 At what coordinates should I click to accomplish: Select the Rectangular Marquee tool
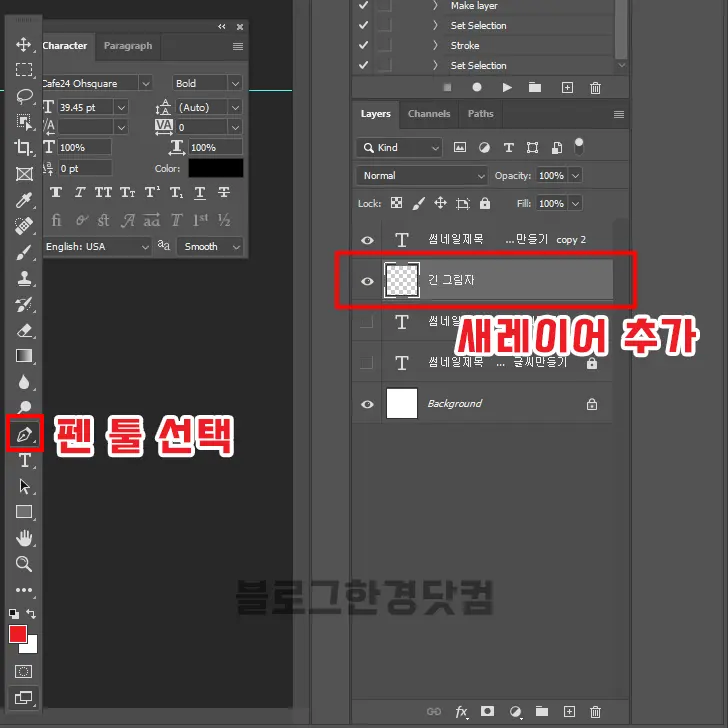pyautogui.click(x=24, y=70)
